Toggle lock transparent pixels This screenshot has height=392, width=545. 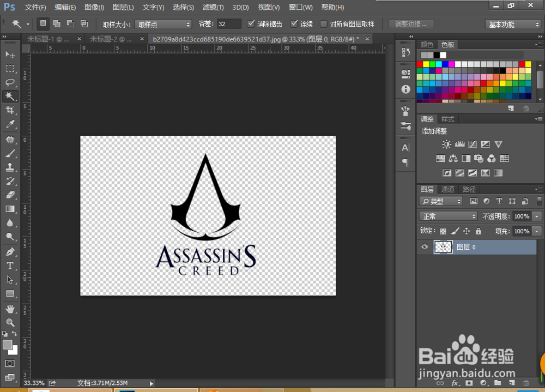point(443,231)
